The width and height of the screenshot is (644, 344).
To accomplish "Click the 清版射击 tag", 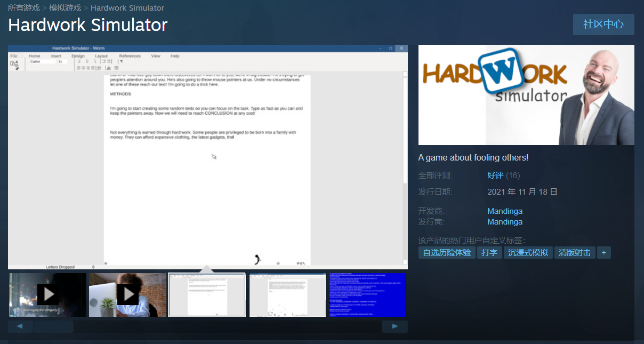I will (x=574, y=253).
